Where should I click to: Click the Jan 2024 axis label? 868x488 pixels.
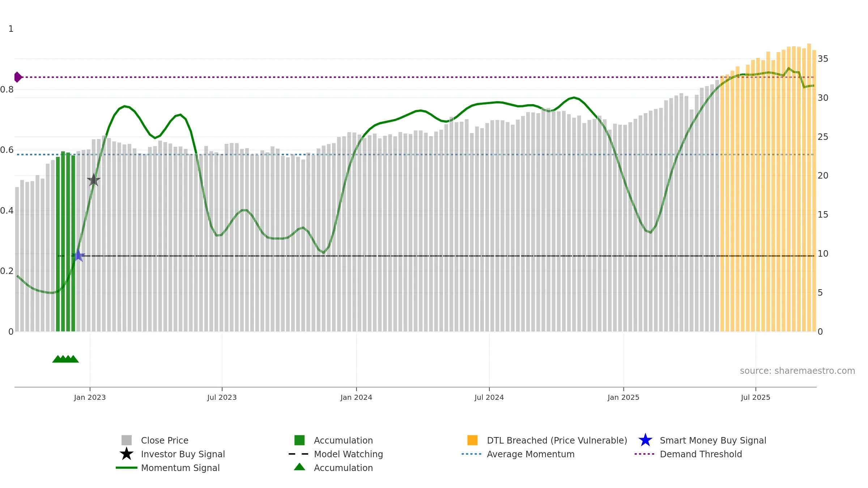pos(356,397)
